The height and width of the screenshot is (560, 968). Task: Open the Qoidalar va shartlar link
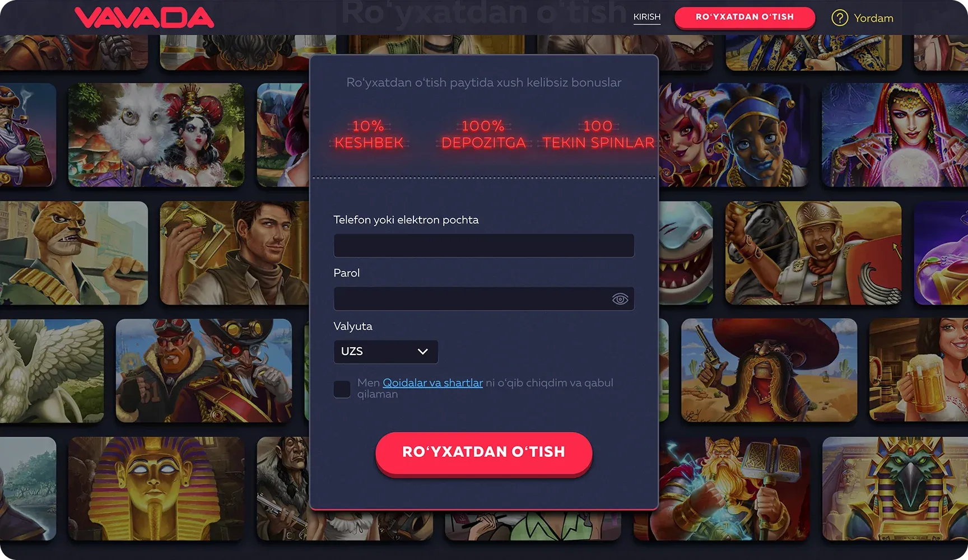432,382
